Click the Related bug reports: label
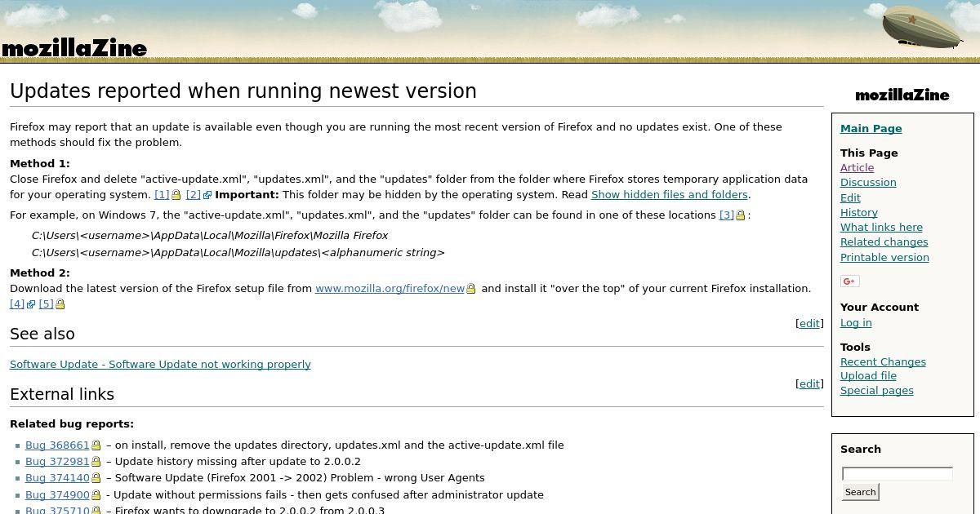The image size is (980, 514). coord(72,424)
